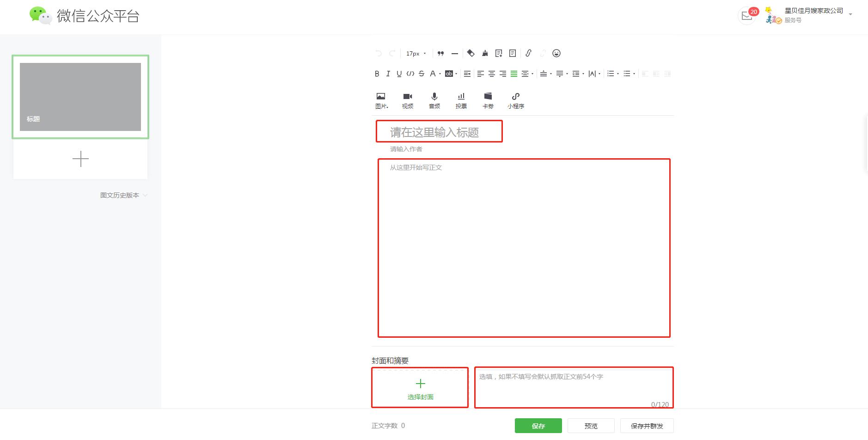Open the space-before-paragraph dropdown arrow
Image resolution: width=868 pixels, height=440 pixels.
coord(551,74)
